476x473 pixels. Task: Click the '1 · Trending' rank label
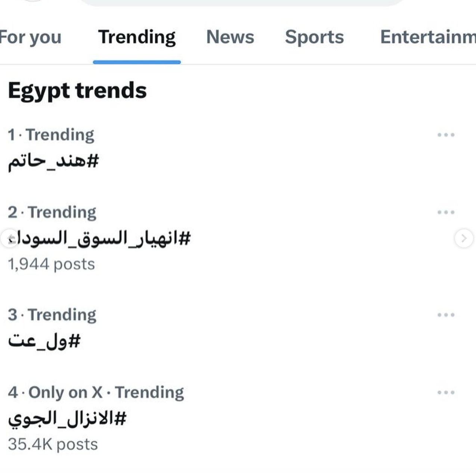coord(51,135)
